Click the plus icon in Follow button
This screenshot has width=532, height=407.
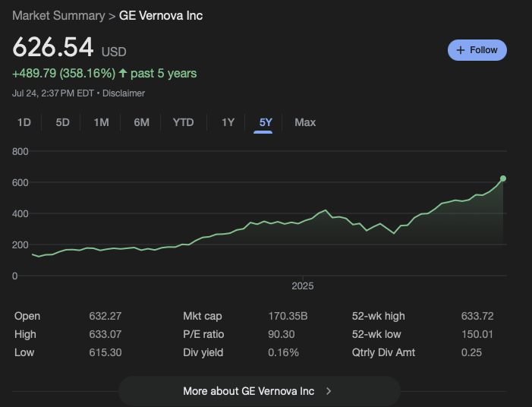coord(461,50)
